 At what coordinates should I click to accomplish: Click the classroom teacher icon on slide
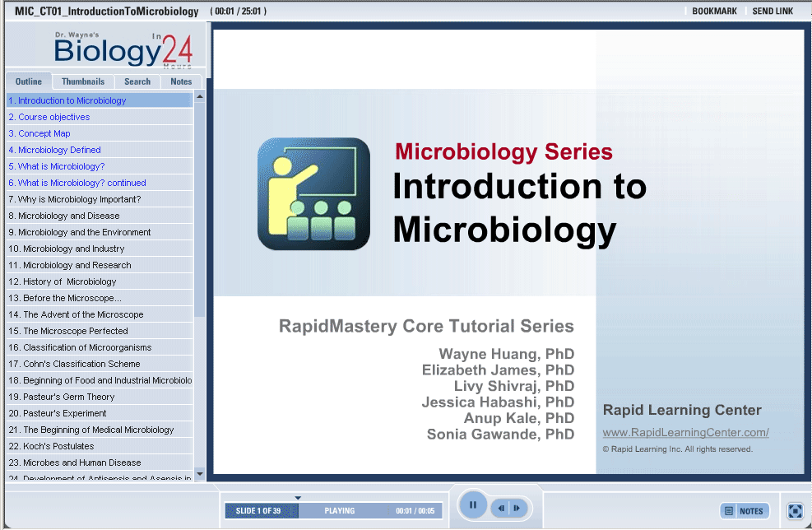(x=313, y=193)
